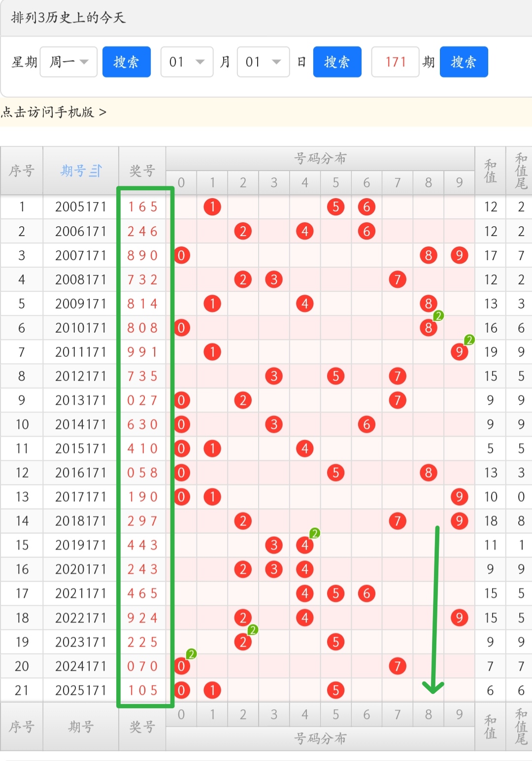Click red ball 9 in row 2011171
The height and width of the screenshot is (761, 532).
tap(459, 352)
